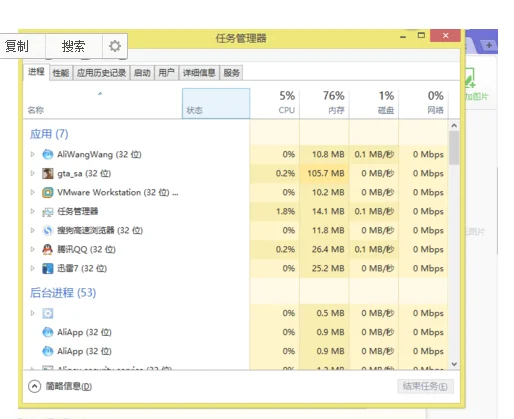Sort by the CPU column header
This screenshot has height=419, width=514.
275,104
